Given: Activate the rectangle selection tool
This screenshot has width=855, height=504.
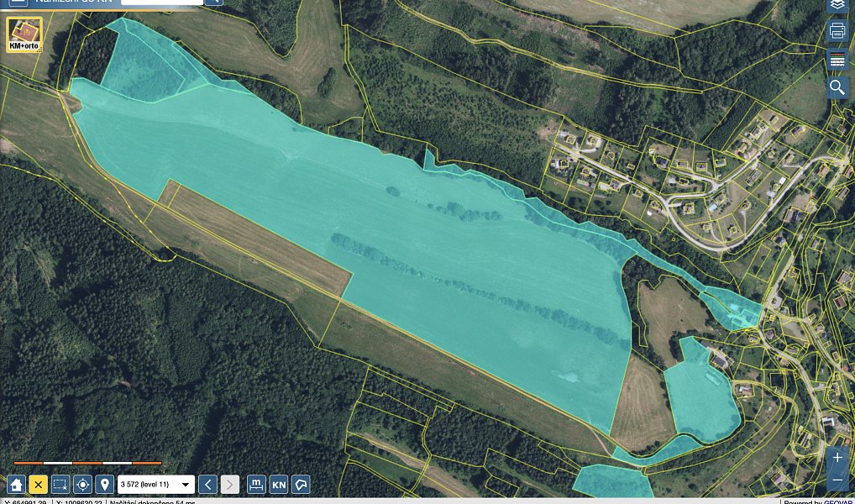Looking at the screenshot, I should [x=60, y=484].
